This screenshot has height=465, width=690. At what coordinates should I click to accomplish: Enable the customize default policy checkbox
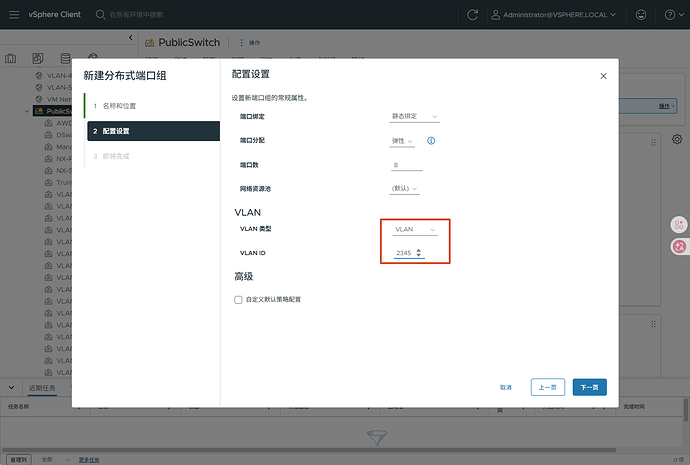(238, 300)
